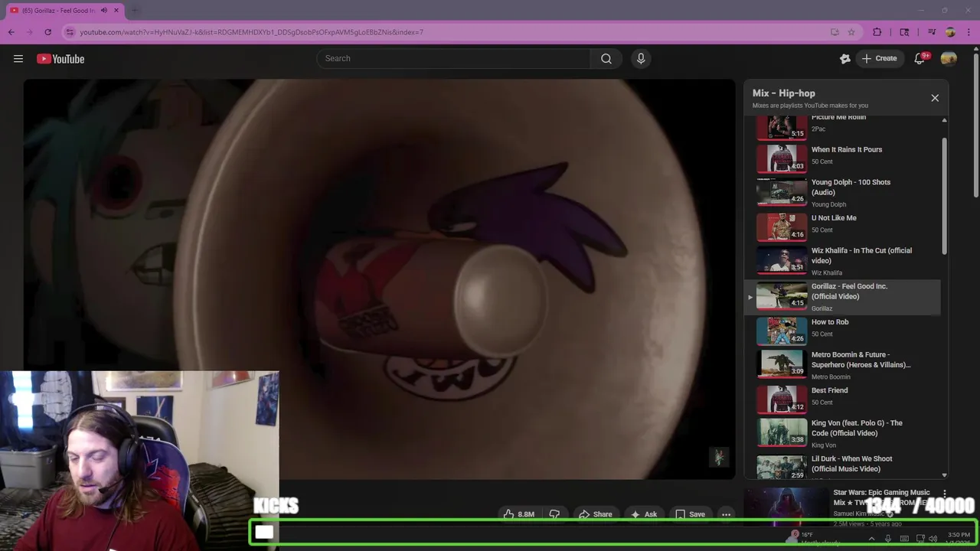This screenshot has width=980, height=551.
Task: Click the install app icon in address bar
Action: pyautogui.click(x=835, y=32)
